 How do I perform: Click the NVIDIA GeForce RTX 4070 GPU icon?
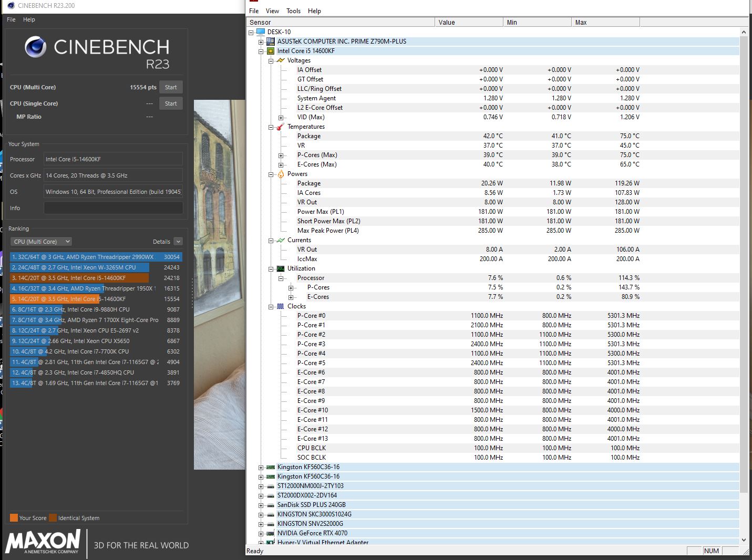click(271, 533)
